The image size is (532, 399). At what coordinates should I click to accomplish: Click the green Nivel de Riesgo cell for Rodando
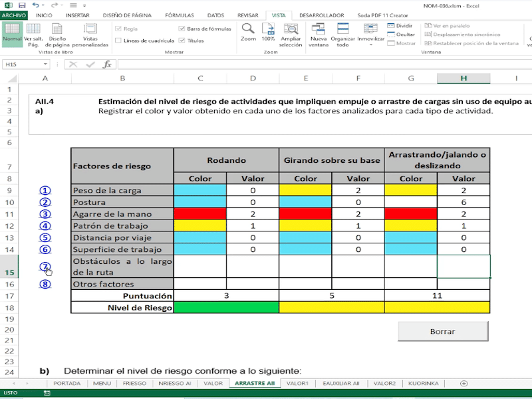point(226,307)
